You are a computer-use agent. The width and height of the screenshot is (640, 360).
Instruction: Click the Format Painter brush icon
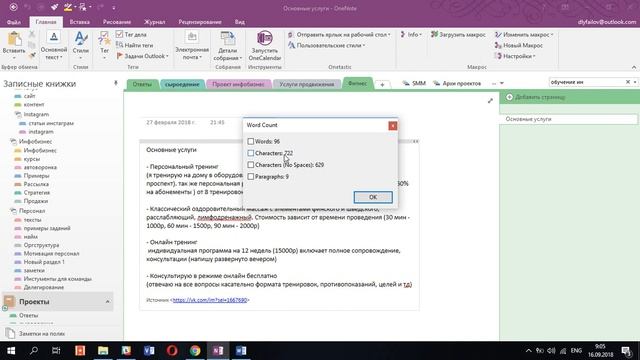click(32, 56)
